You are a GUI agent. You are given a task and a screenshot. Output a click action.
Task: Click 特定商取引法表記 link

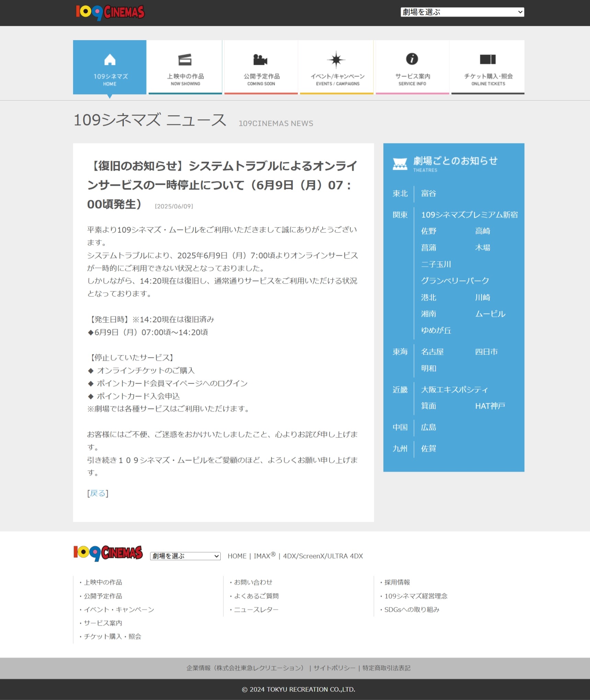coord(386,668)
